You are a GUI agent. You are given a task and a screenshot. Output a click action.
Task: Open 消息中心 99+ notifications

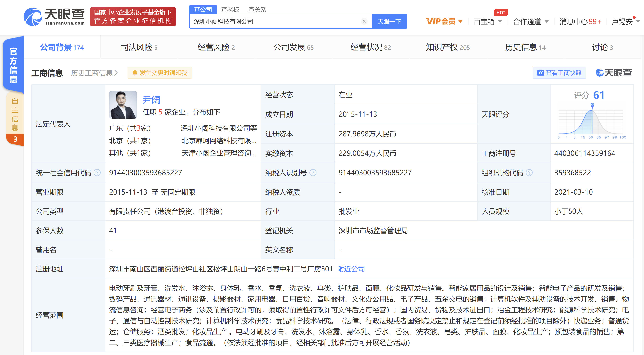[580, 21]
